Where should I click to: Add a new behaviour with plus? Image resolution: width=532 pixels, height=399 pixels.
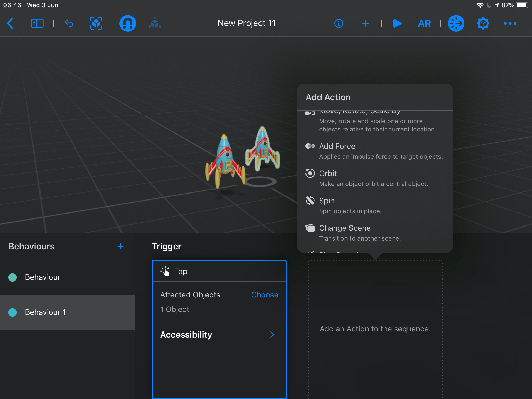pos(120,246)
